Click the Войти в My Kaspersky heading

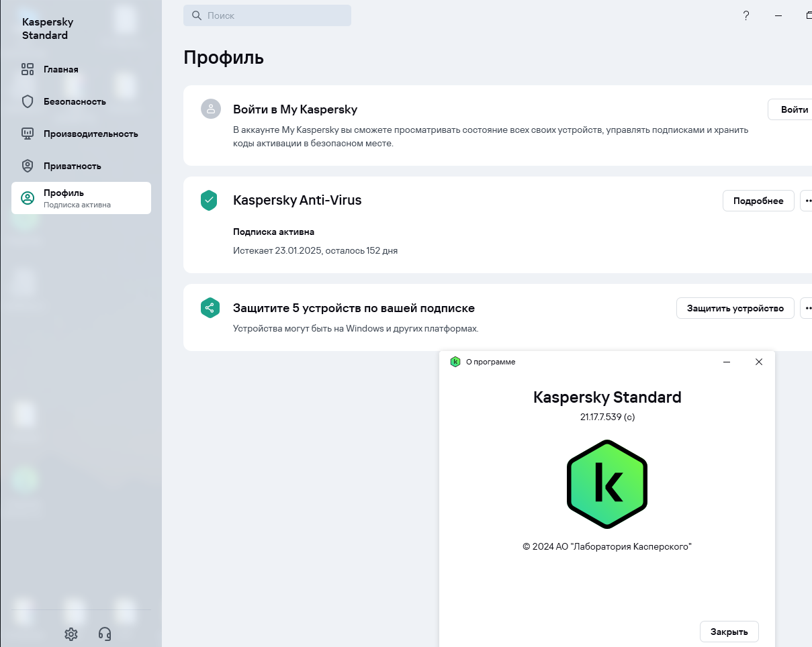pos(295,109)
